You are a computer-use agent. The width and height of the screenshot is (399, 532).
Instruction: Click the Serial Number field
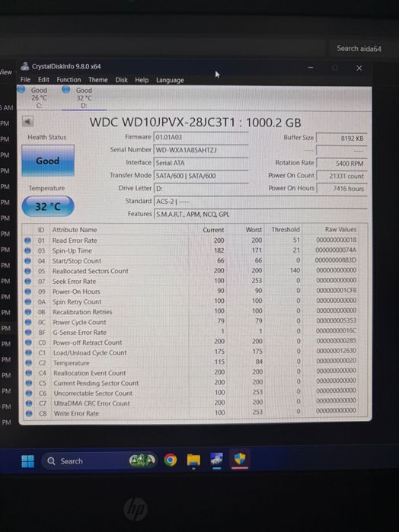tap(201, 150)
